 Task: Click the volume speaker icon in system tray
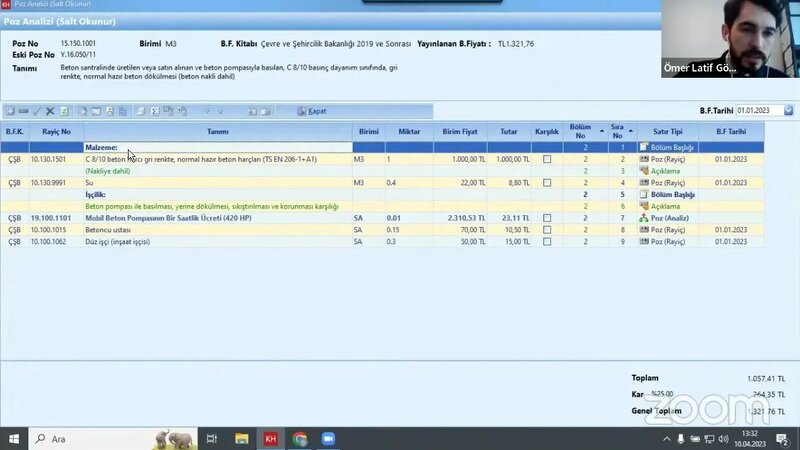click(x=723, y=439)
